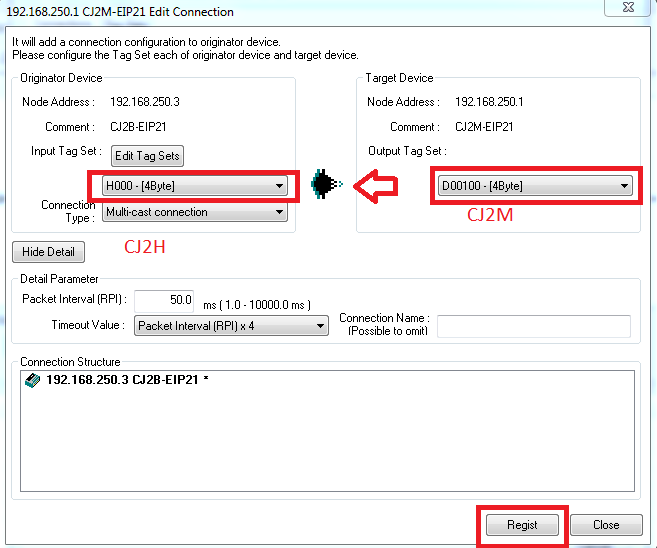This screenshot has height=548, width=657.
Task: Click the RPI range text 1.0 - 10000.0 ms
Action: coord(257,305)
